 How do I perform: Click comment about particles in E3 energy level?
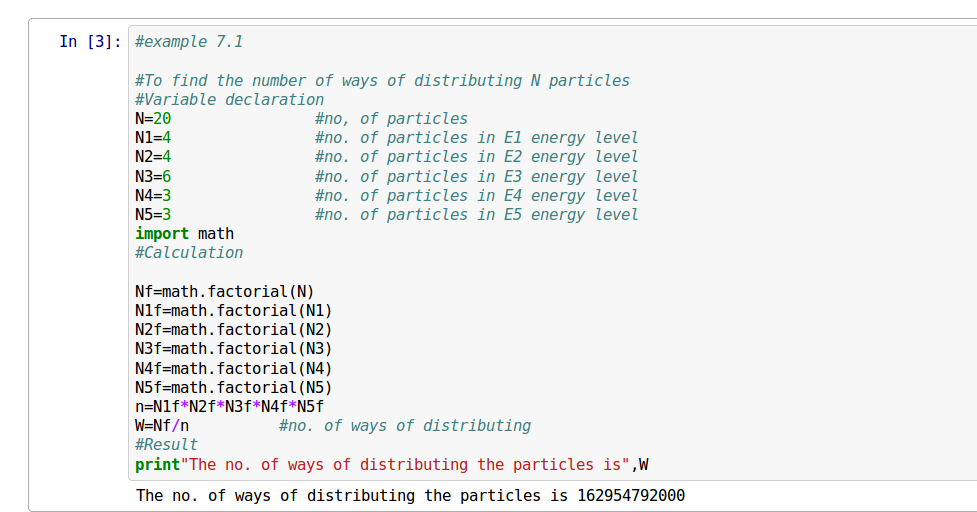(x=476, y=177)
